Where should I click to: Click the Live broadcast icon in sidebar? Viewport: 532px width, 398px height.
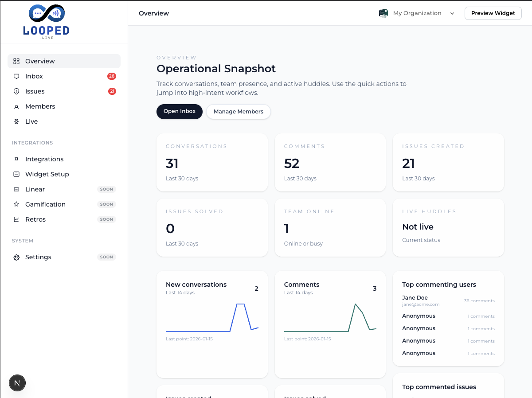coord(16,121)
